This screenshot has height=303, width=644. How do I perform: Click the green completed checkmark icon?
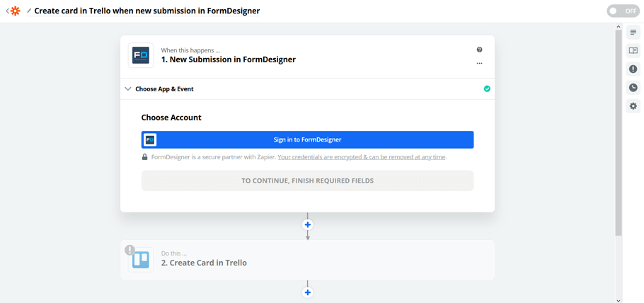click(x=487, y=88)
